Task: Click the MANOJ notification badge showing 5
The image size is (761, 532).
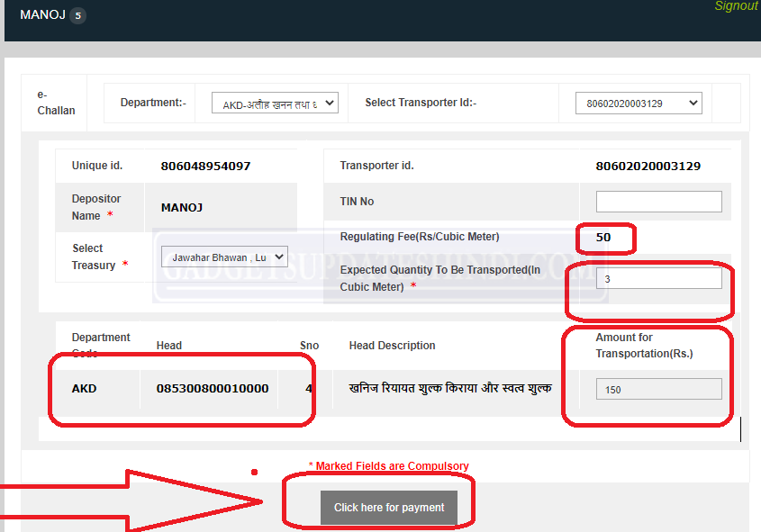Action: point(77,14)
